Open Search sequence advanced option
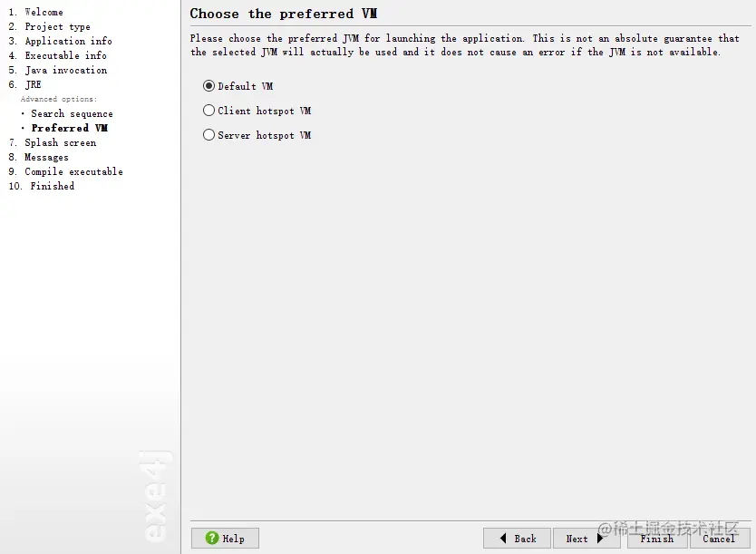 [x=72, y=113]
